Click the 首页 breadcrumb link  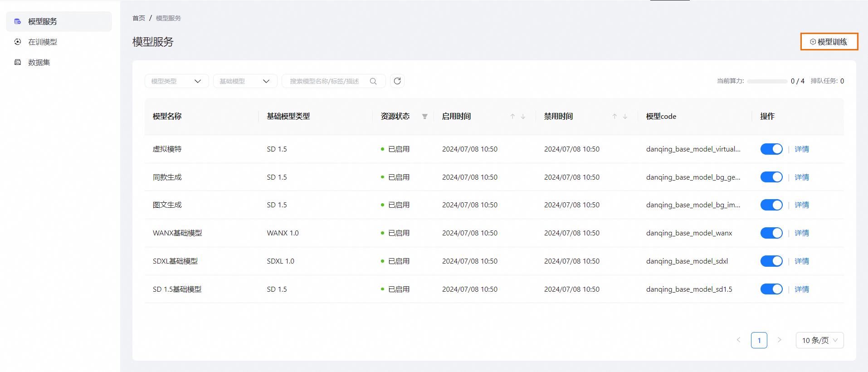(x=139, y=18)
